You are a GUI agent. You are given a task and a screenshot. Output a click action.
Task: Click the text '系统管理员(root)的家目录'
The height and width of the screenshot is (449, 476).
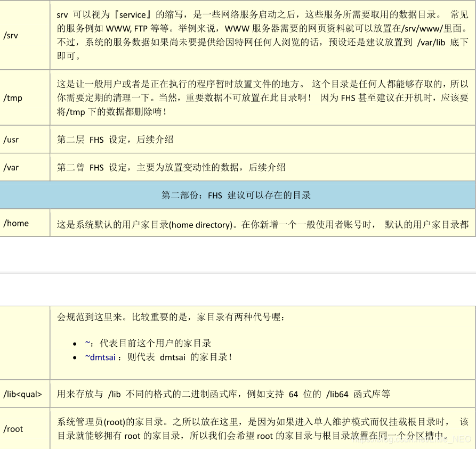pyautogui.click(x=110, y=422)
